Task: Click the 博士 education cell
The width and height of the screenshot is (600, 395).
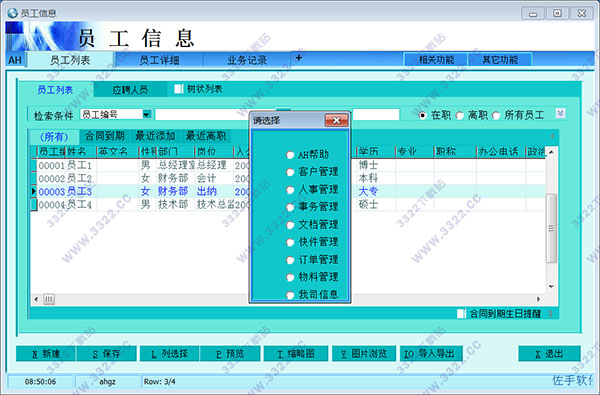Action: pos(376,165)
